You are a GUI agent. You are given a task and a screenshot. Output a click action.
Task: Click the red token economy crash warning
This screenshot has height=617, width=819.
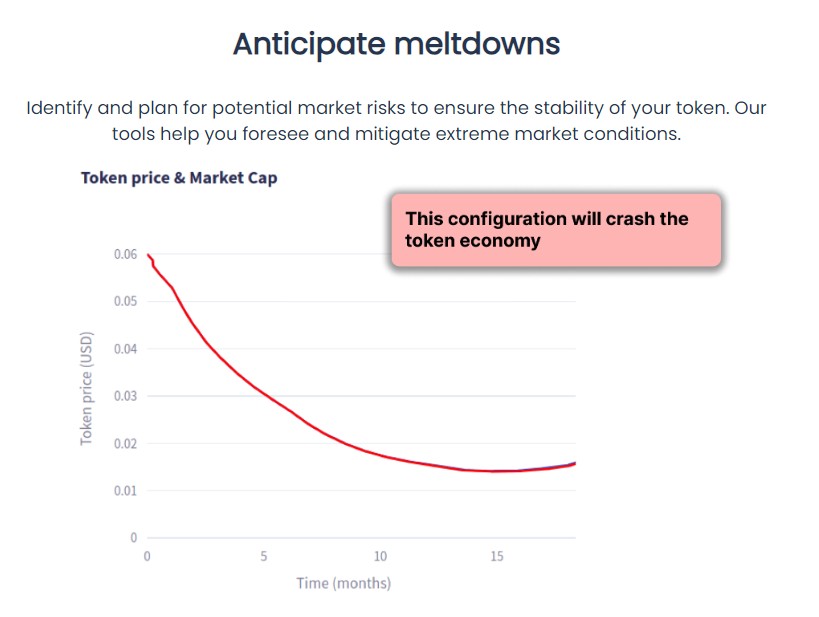[555, 230]
